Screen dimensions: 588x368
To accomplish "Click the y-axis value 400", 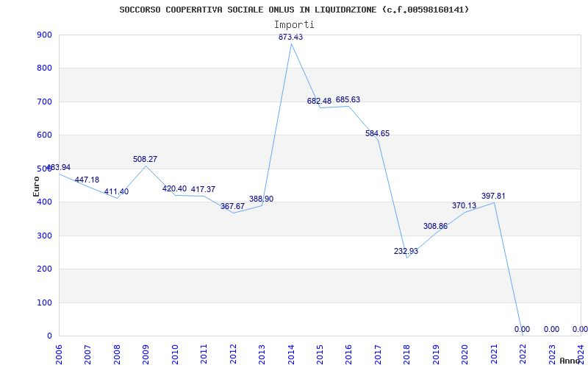I will tap(44, 202).
